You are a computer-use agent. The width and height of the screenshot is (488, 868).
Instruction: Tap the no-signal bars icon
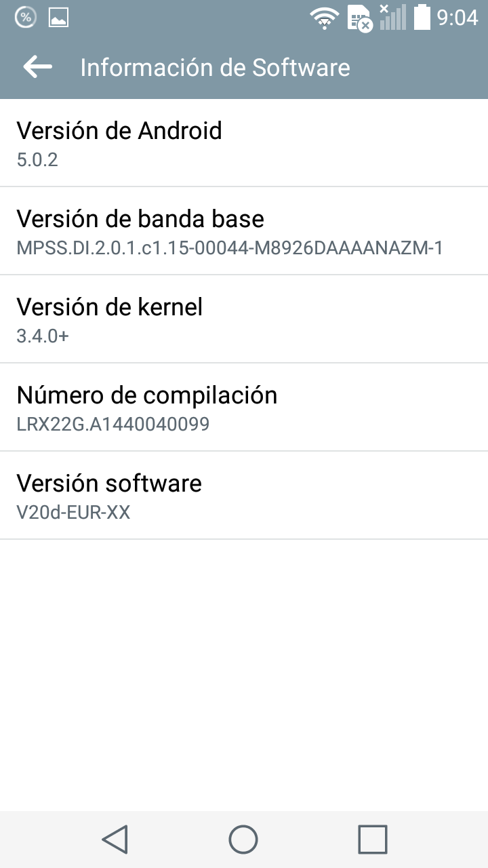392,17
